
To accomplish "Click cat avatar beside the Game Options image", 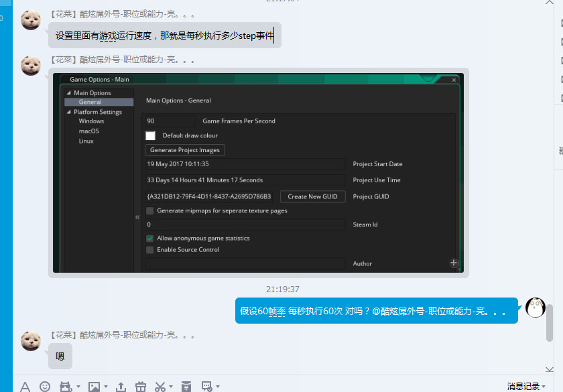I will point(31,66).
